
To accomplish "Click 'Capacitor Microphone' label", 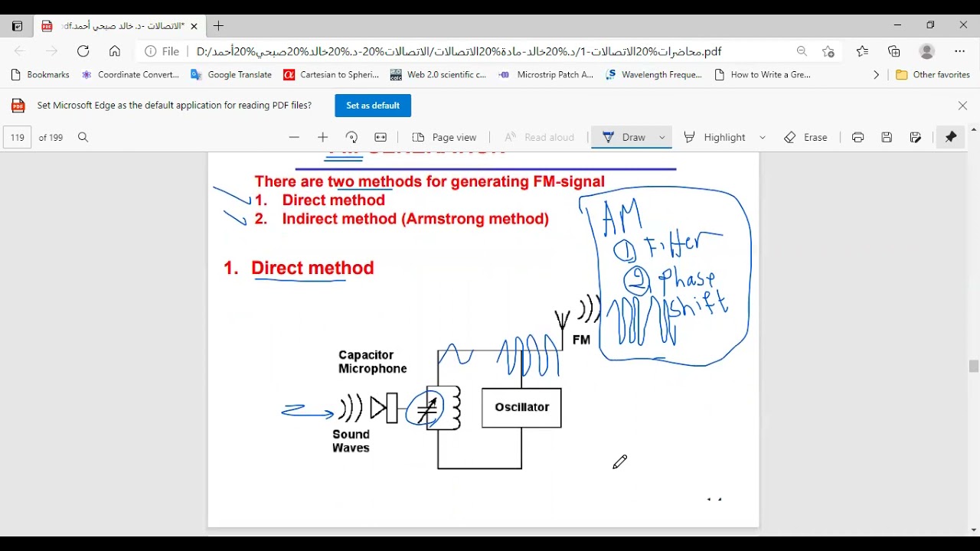I will [x=373, y=362].
